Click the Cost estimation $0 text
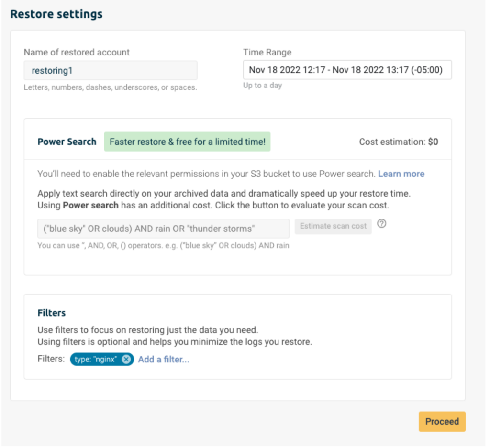This screenshot has width=490, height=448. tap(399, 142)
